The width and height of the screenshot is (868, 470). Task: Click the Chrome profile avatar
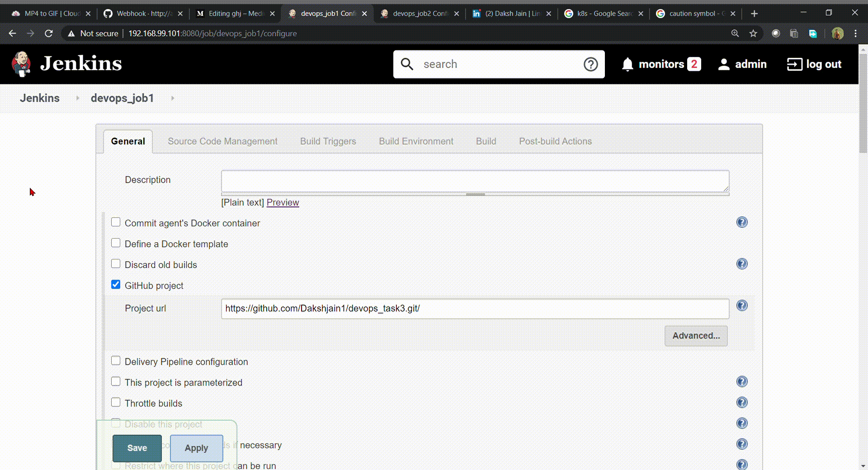[x=837, y=33]
